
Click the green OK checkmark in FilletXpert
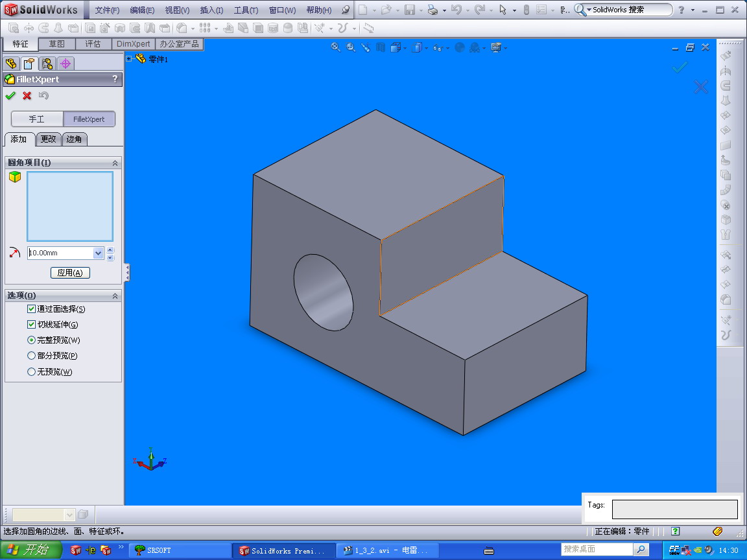coord(10,96)
